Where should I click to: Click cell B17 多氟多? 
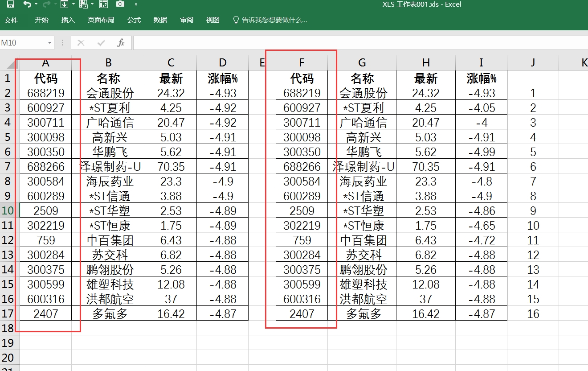click(x=108, y=313)
